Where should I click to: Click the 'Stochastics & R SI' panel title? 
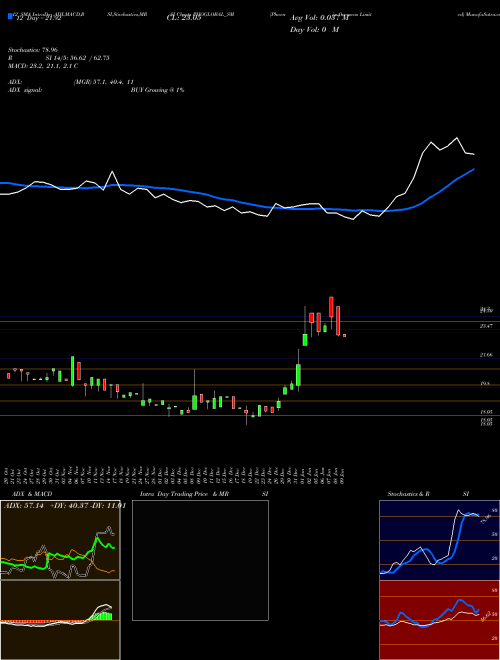[428, 494]
